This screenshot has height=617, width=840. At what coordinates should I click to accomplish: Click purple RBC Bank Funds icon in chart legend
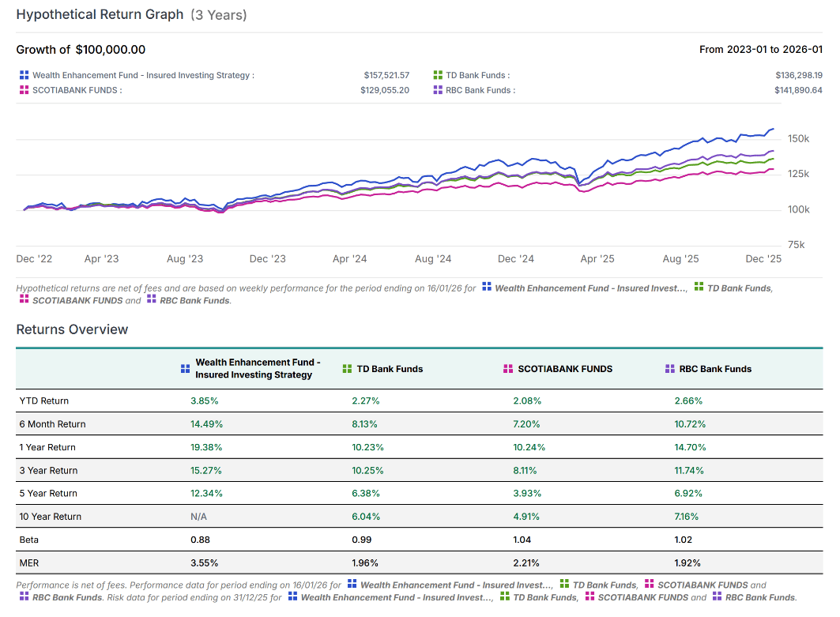(438, 90)
